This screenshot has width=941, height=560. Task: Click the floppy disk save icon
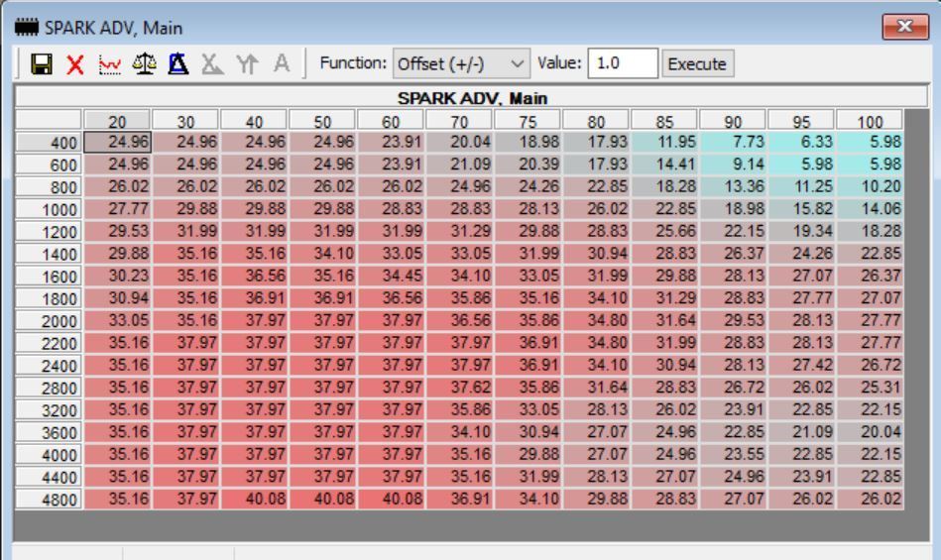pyautogui.click(x=42, y=64)
